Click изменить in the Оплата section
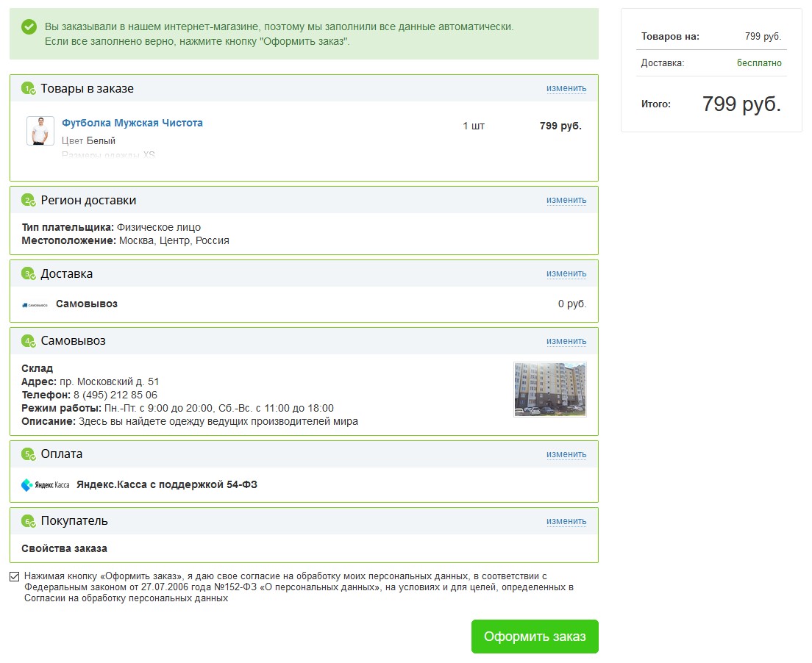Image resolution: width=812 pixels, height=663 pixels. click(x=566, y=454)
